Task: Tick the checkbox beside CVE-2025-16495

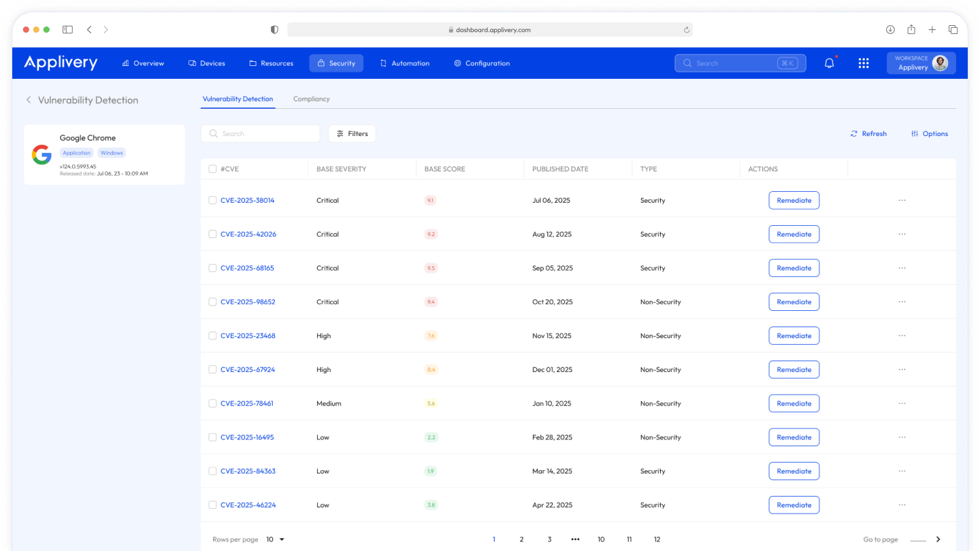Action: 212,437
